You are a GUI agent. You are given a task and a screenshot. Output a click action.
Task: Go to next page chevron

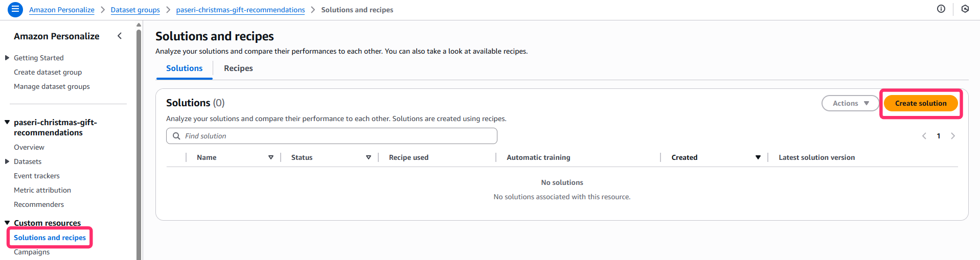point(952,136)
